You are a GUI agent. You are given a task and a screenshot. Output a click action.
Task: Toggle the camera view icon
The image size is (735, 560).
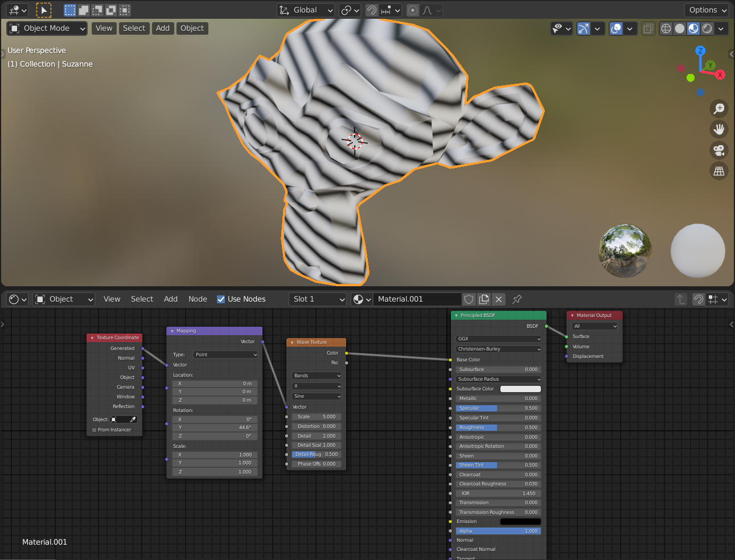720,150
